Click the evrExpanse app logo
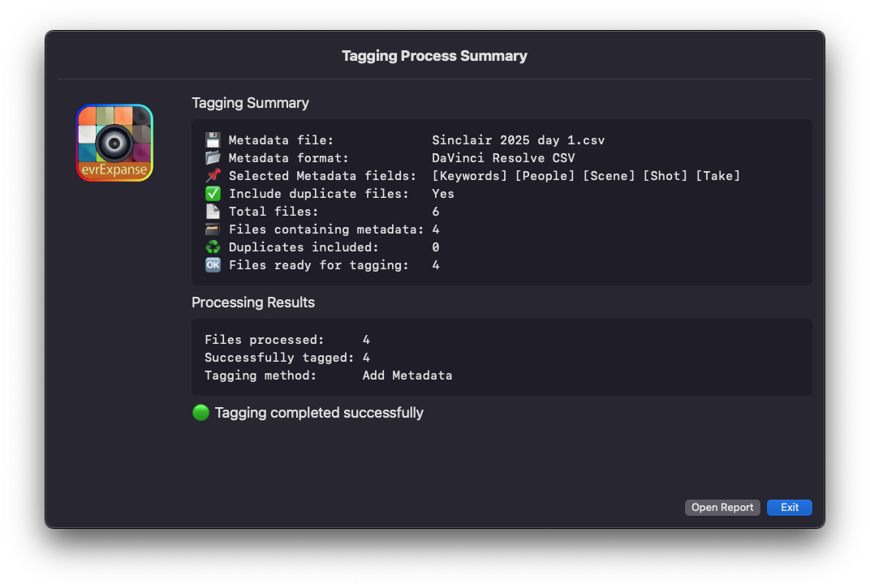 click(114, 143)
